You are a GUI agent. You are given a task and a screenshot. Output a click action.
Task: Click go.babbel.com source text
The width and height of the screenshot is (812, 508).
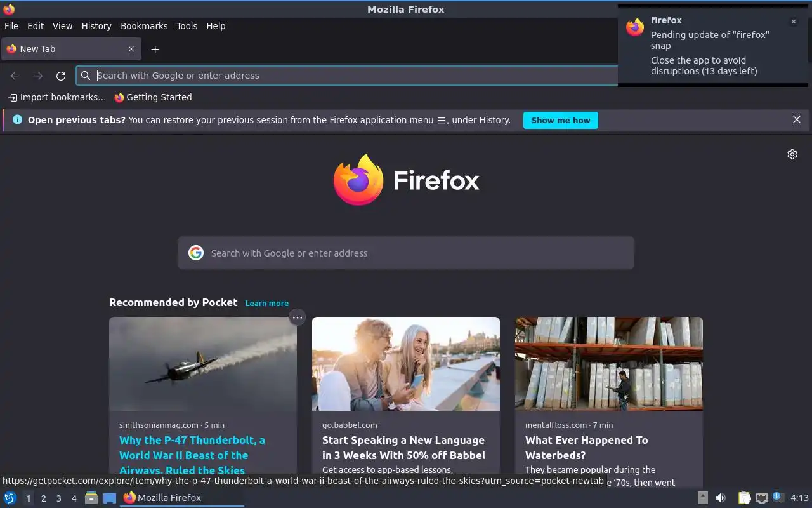[x=350, y=425]
